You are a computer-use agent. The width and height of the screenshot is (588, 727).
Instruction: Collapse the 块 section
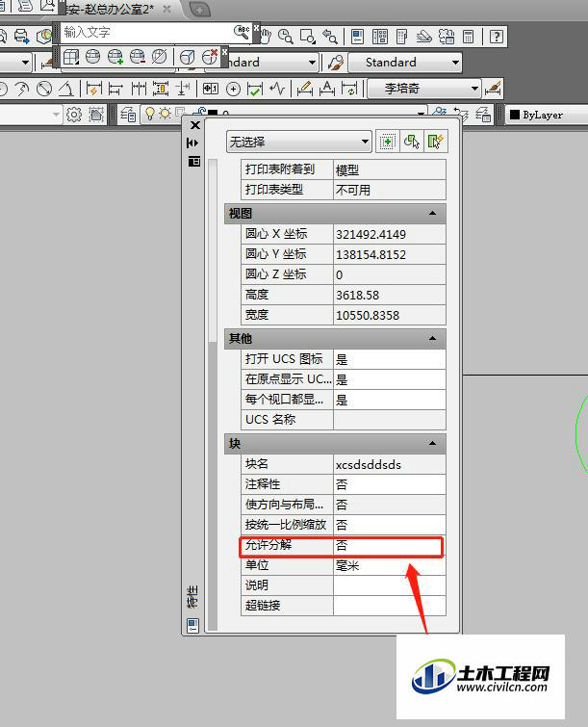[x=432, y=443]
